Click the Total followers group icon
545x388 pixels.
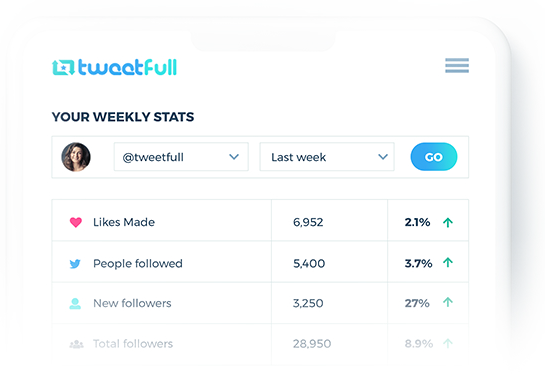(x=76, y=344)
